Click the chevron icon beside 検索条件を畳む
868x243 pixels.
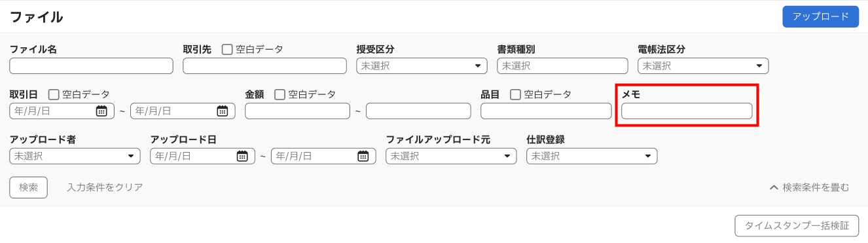pos(774,187)
